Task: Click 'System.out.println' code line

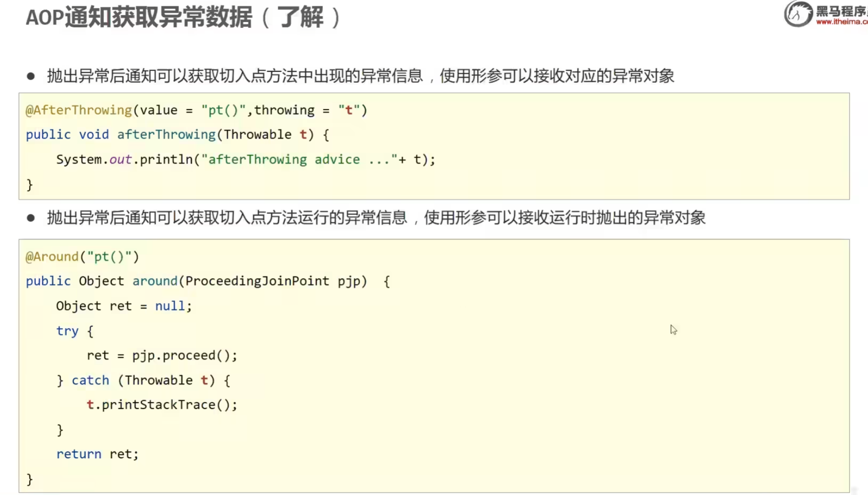Action: (245, 160)
